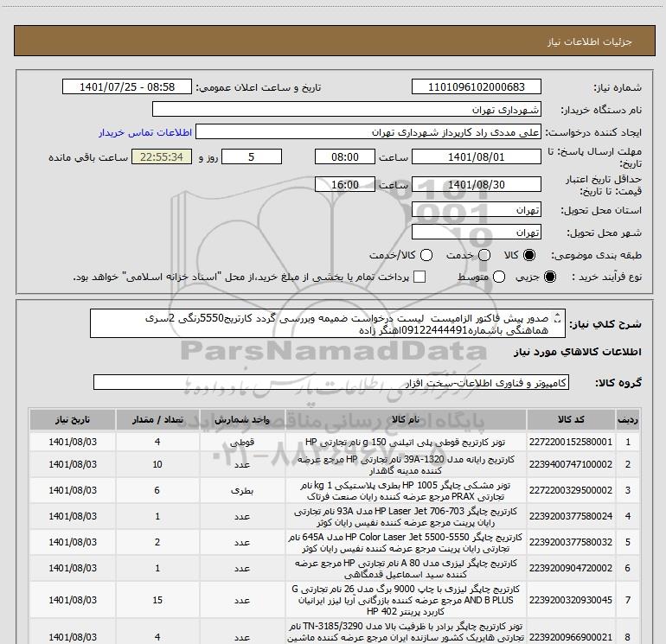Click product code 2239200904720002

571,568
